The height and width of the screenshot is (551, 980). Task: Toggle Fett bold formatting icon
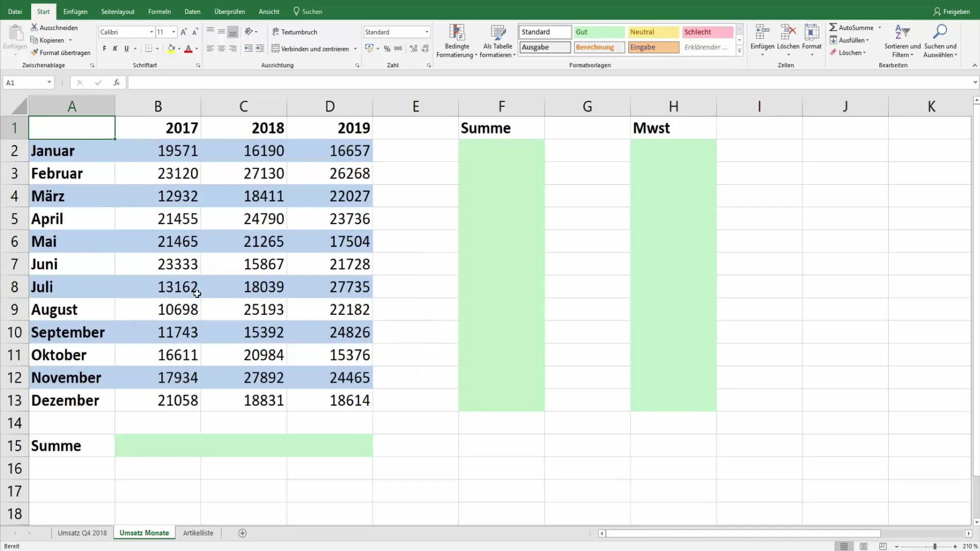[104, 48]
